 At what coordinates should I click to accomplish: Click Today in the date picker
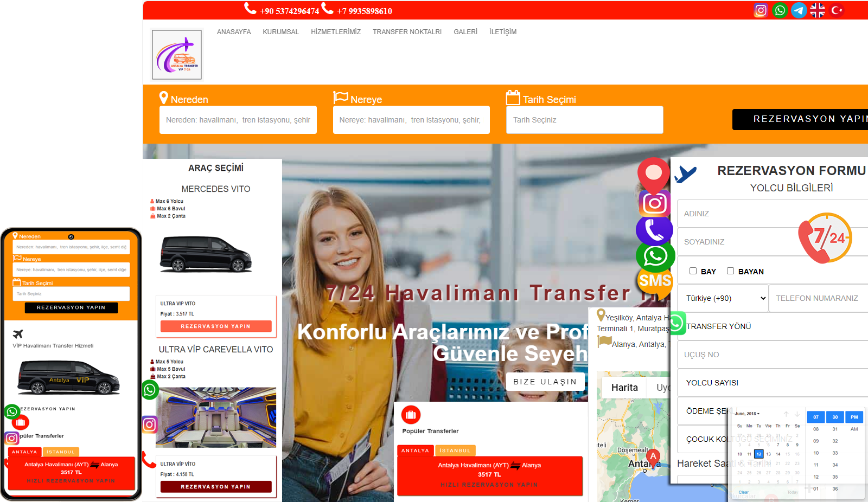pos(793,492)
